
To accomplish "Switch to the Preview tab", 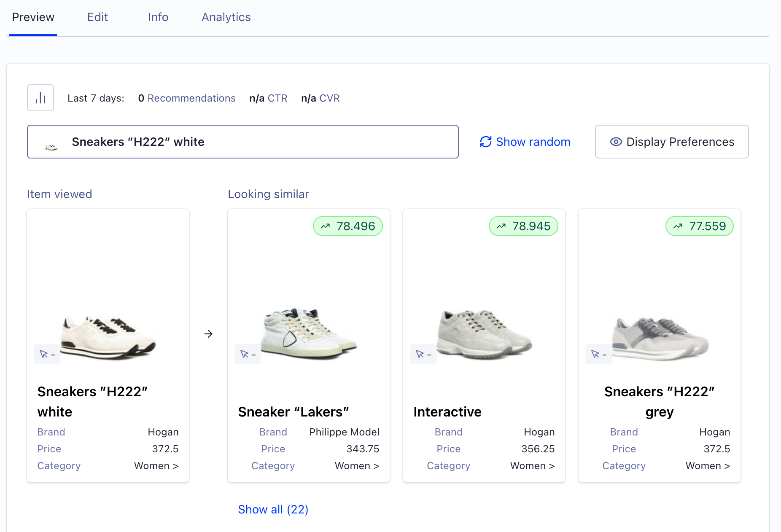I will pos(33,17).
